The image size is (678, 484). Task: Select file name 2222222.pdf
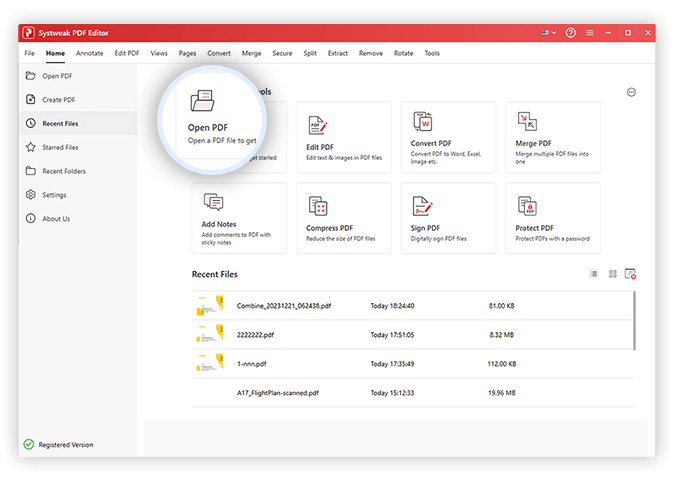pos(255,335)
